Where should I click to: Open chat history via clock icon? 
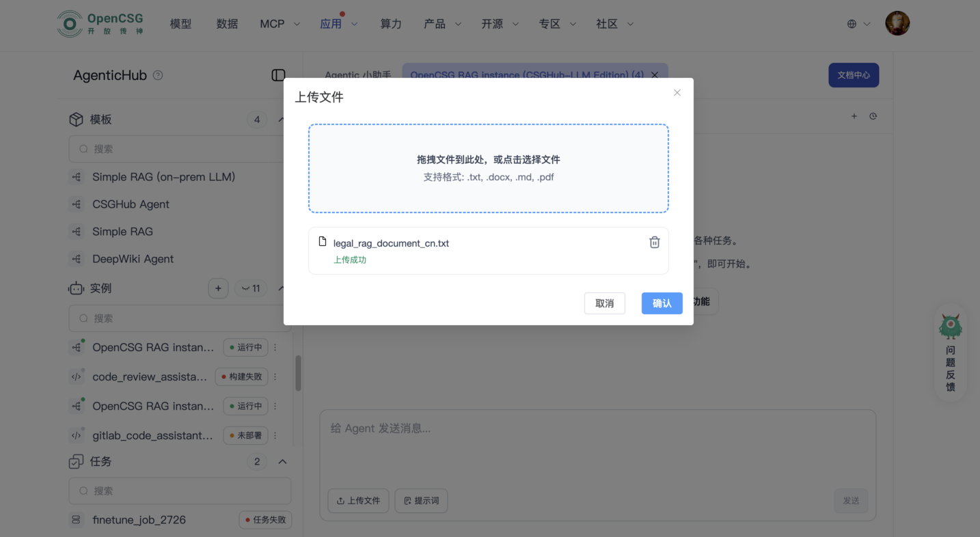(x=873, y=116)
